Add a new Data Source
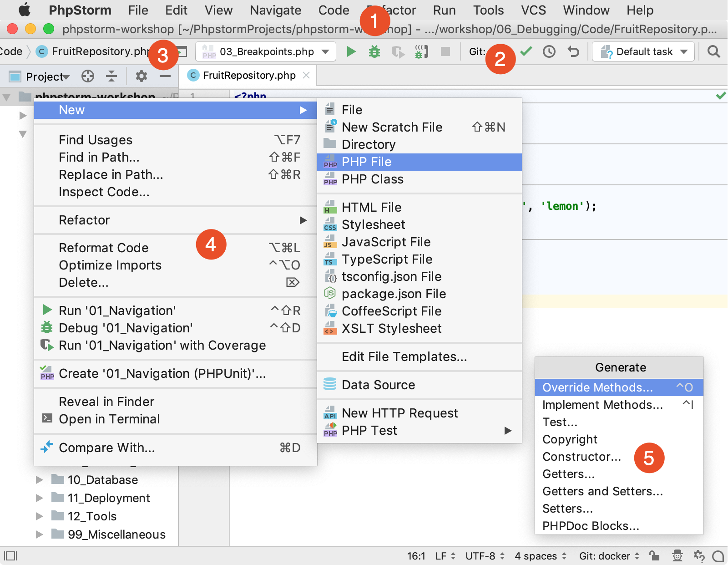 click(x=420, y=385)
